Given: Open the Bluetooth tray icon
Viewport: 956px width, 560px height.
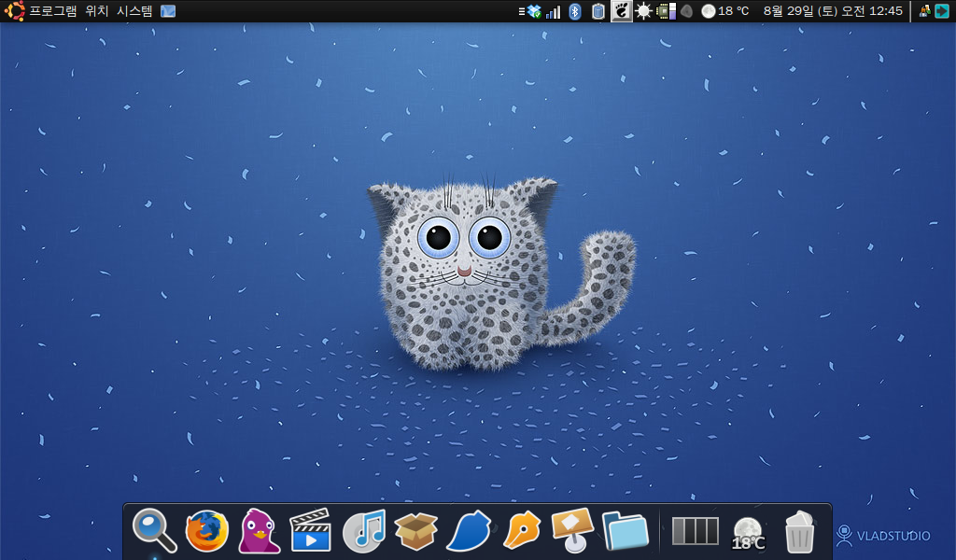Looking at the screenshot, I should click(x=575, y=11).
